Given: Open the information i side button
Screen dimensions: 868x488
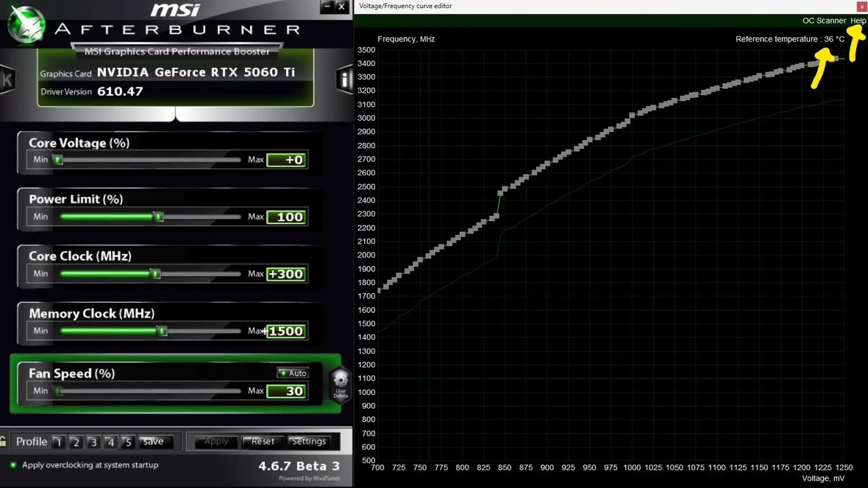Looking at the screenshot, I should pyautogui.click(x=344, y=80).
